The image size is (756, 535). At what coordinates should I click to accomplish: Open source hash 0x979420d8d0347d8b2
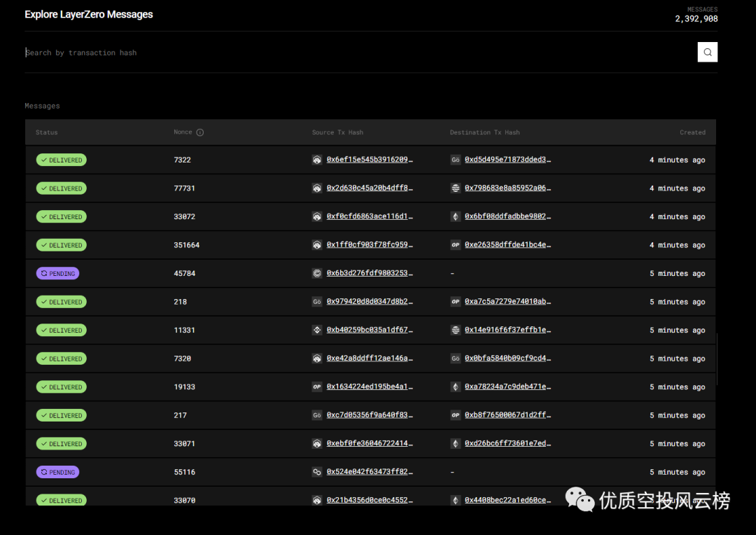[x=370, y=302]
